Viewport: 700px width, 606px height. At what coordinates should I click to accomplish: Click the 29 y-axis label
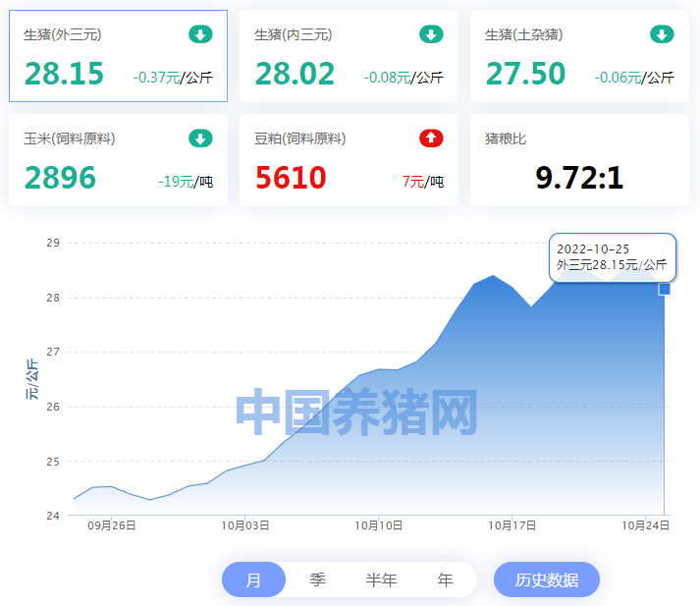tap(53, 243)
